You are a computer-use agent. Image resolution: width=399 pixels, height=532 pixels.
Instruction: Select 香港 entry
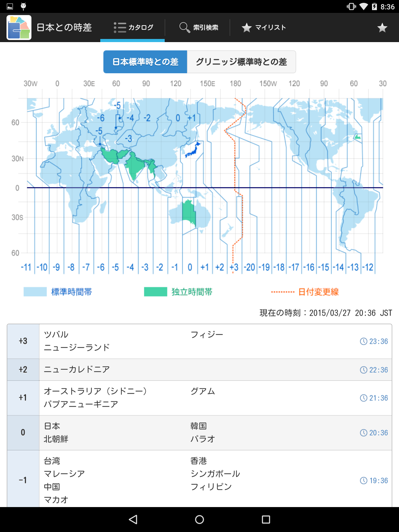(x=198, y=461)
